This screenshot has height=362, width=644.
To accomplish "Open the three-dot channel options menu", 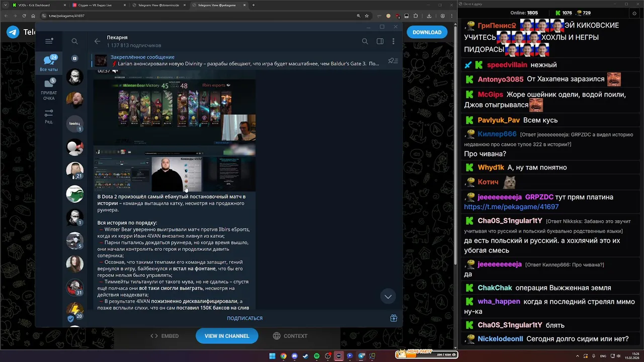I will click(x=393, y=41).
